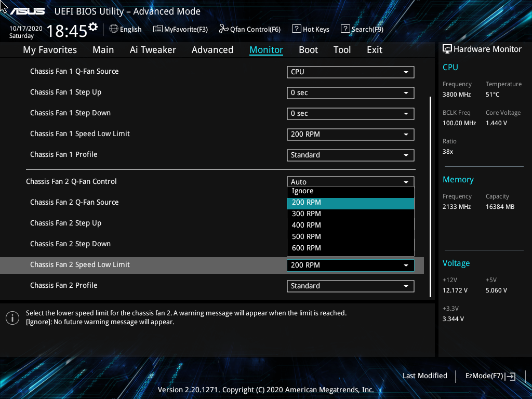Choose 500 RPM option
This screenshot has width=532, height=399.
click(351, 236)
